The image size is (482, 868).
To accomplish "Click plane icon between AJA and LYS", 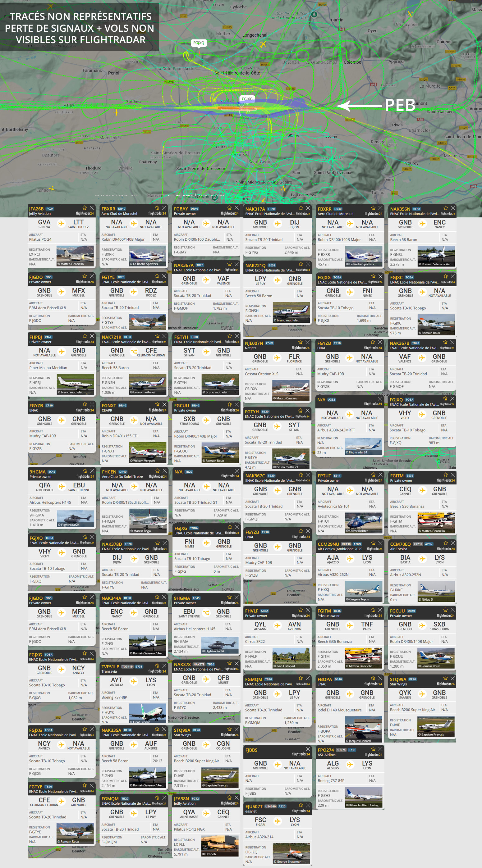I will coord(350,559).
